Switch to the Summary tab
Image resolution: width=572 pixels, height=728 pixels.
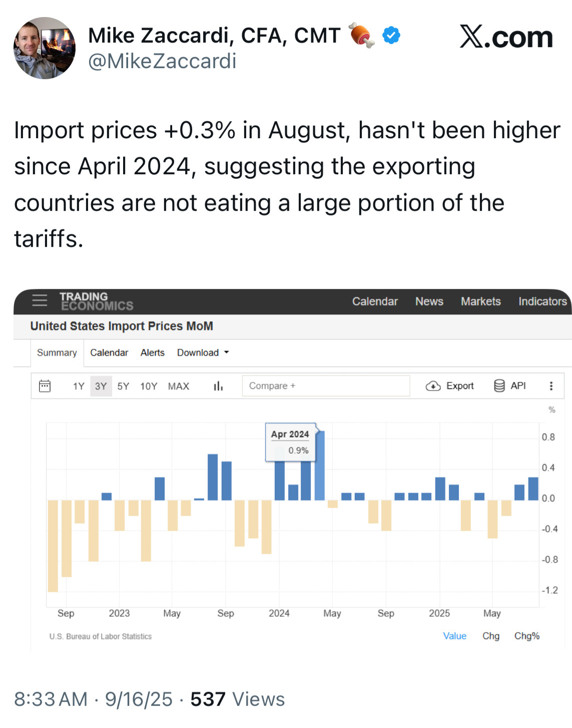[57, 352]
